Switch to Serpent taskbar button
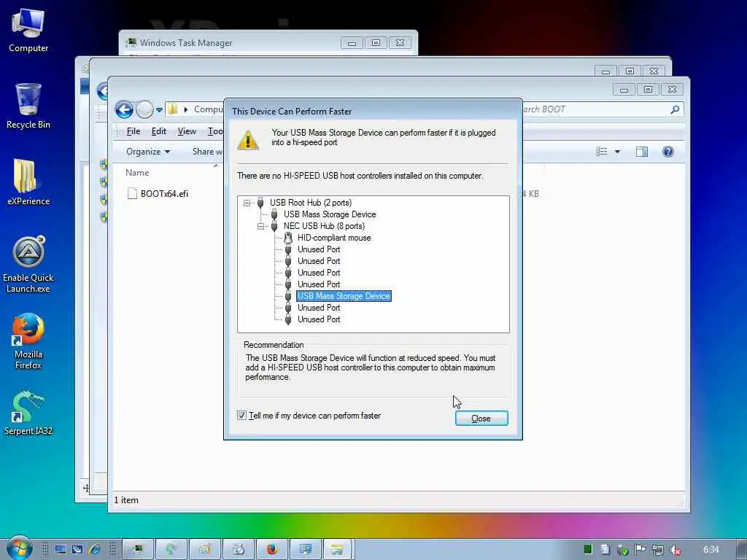The width and height of the screenshot is (747, 560). (x=171, y=550)
